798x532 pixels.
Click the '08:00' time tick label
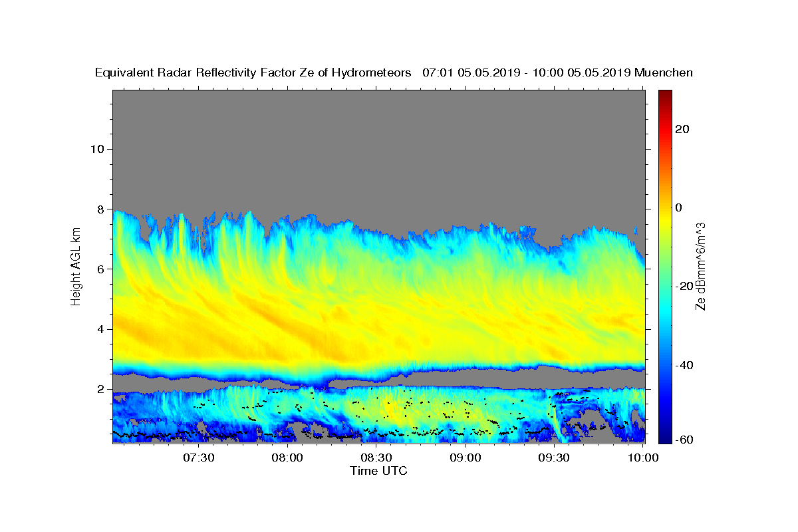pos(288,458)
